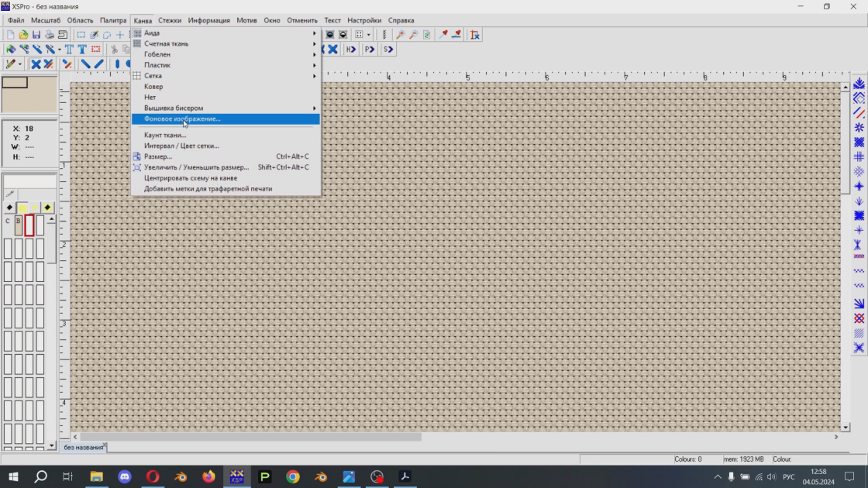Pick the nested diamond specialty stitch
The width and height of the screenshot is (868, 488).
pos(859,98)
